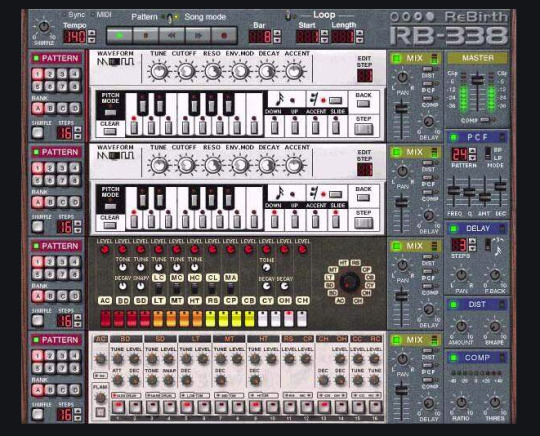Screen dimensions: 540x436
Task: Select bank B on first bassline synth
Action: 50,108
